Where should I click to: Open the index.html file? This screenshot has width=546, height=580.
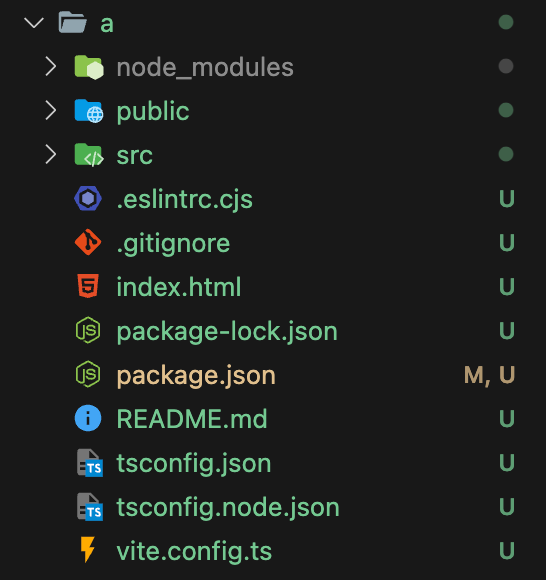[179, 287]
